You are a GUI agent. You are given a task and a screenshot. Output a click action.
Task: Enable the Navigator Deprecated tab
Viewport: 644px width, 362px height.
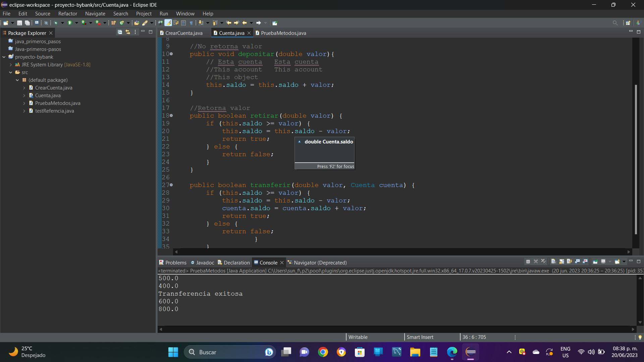point(319,262)
